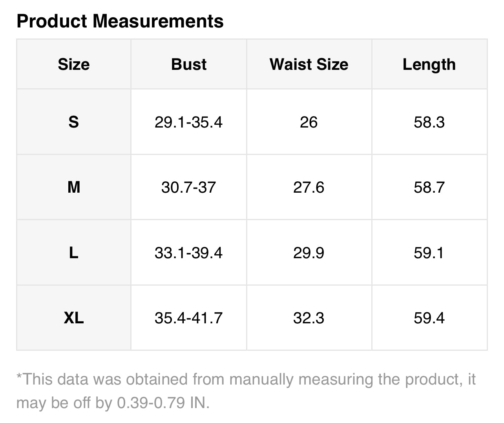
Task: Click waist size value 29.9
Action: [309, 253]
